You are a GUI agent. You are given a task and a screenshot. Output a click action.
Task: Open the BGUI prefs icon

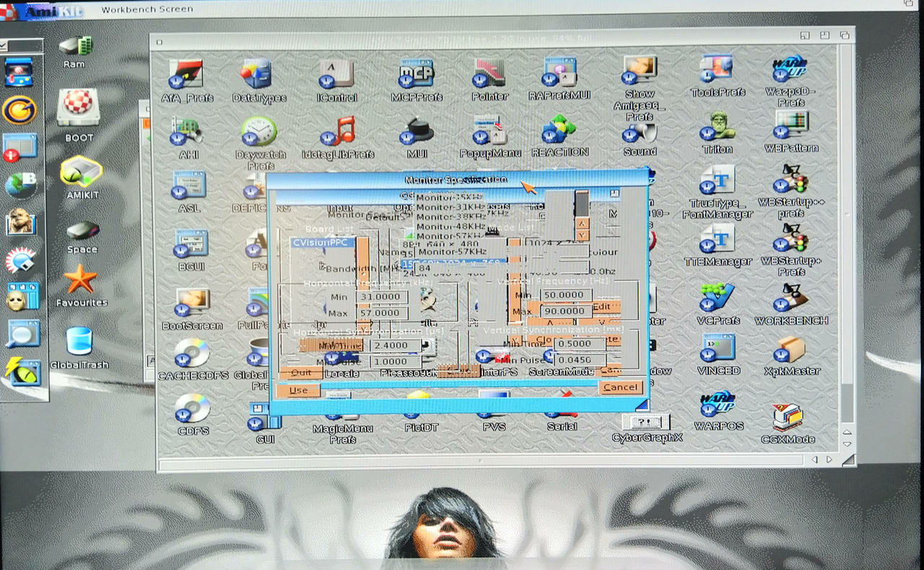coord(191,244)
